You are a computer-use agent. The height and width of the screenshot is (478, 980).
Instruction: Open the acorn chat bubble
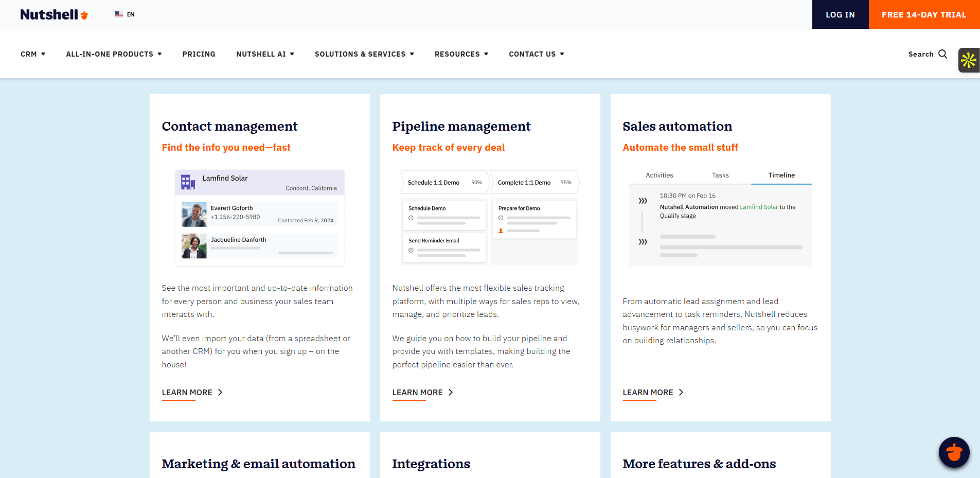click(954, 452)
